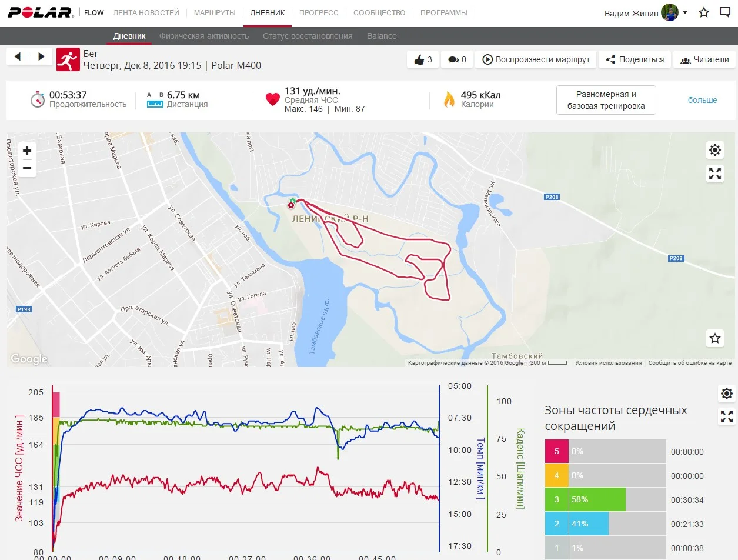This screenshot has height=560, width=738.
Task: Click Условия использования map link
Action: pyautogui.click(x=608, y=363)
